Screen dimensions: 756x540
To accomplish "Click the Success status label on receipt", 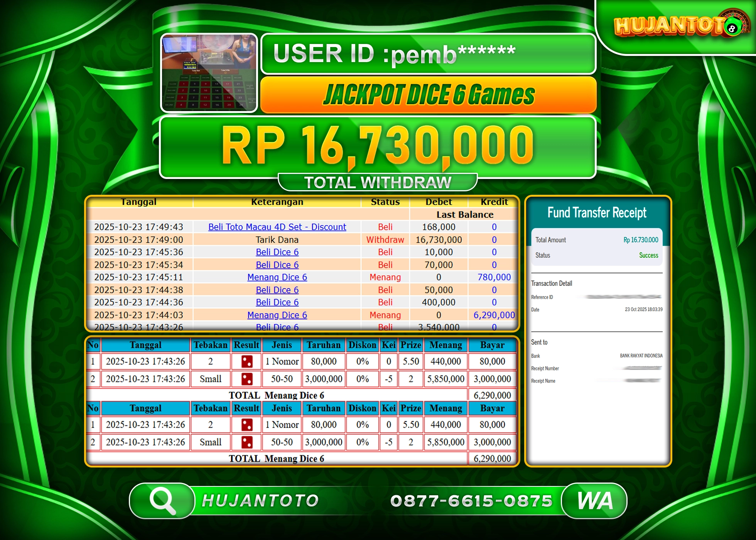I will point(648,255).
